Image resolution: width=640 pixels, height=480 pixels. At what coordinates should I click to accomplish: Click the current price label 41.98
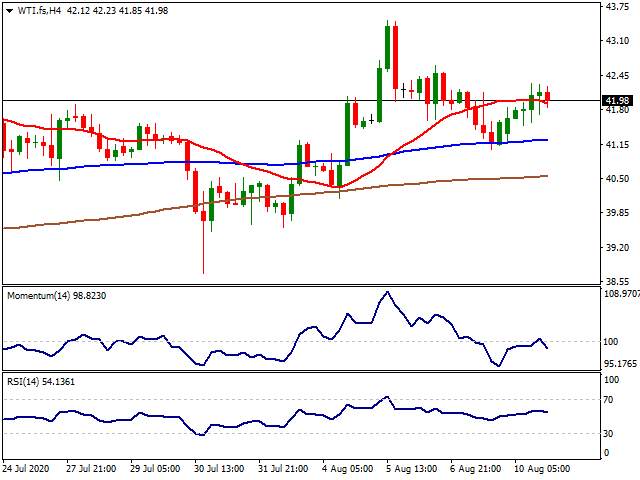[x=618, y=100]
